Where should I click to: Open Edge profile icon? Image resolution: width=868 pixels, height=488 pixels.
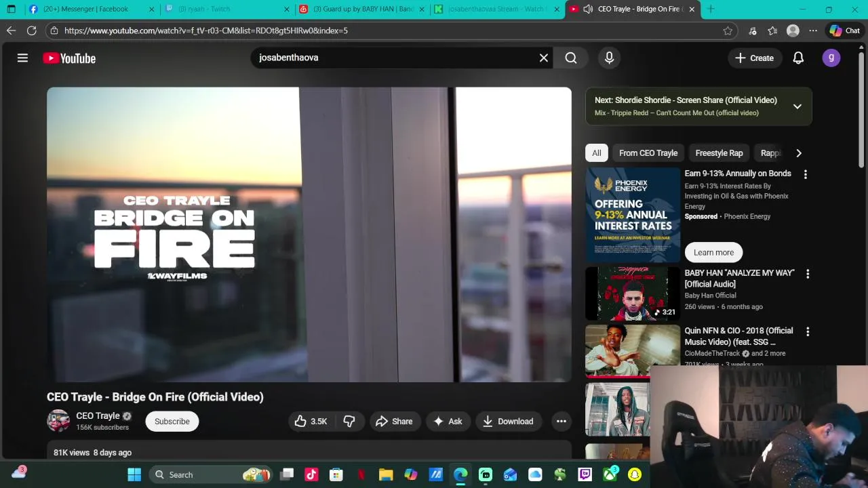(x=793, y=30)
